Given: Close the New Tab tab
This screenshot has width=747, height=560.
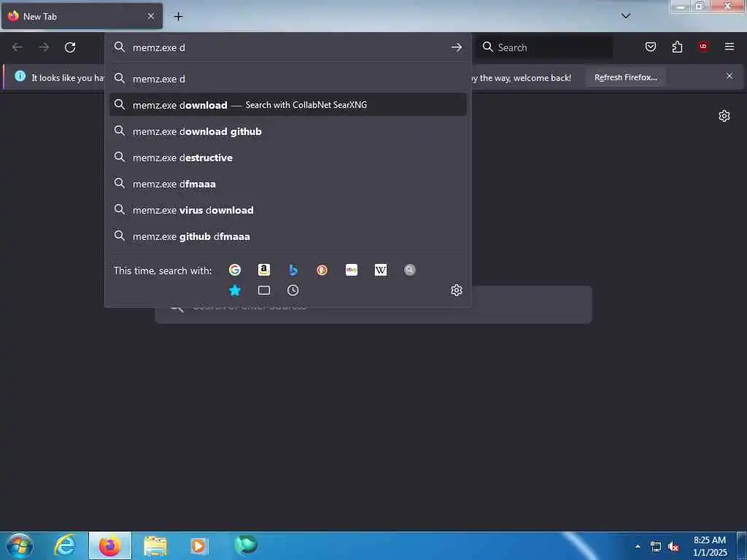Looking at the screenshot, I should pos(151,16).
